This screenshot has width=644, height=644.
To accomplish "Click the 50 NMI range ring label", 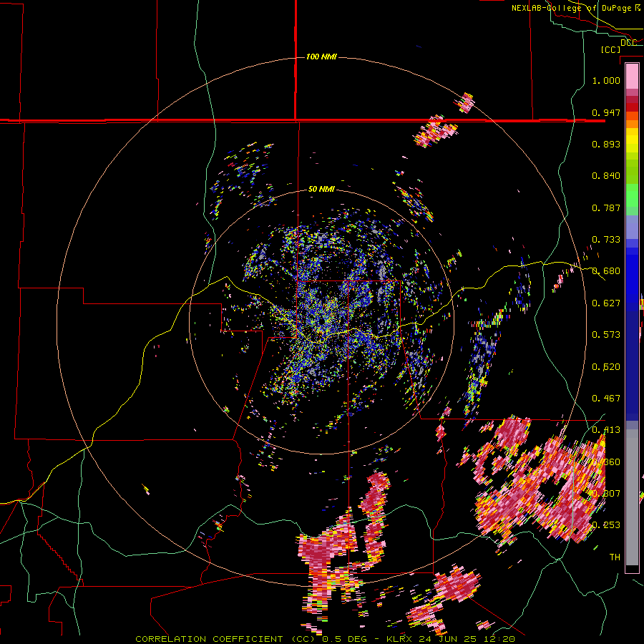I will click(321, 190).
